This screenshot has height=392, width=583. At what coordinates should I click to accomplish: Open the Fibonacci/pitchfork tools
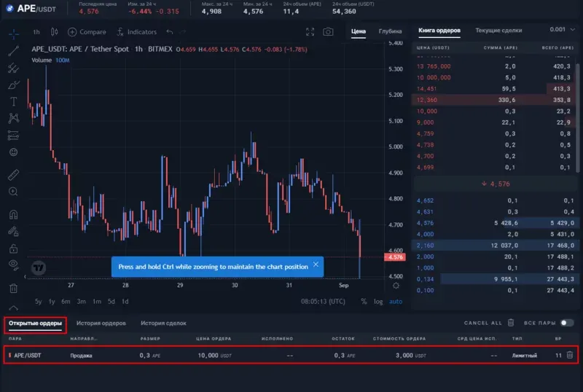coord(13,68)
